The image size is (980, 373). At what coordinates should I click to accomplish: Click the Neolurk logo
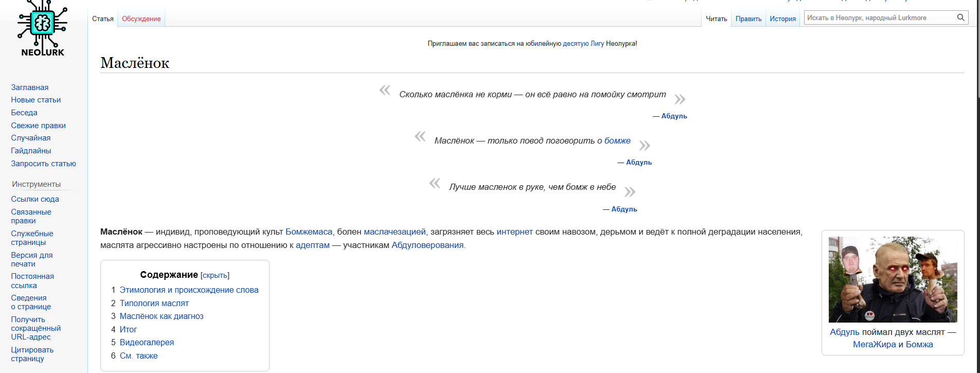click(43, 28)
